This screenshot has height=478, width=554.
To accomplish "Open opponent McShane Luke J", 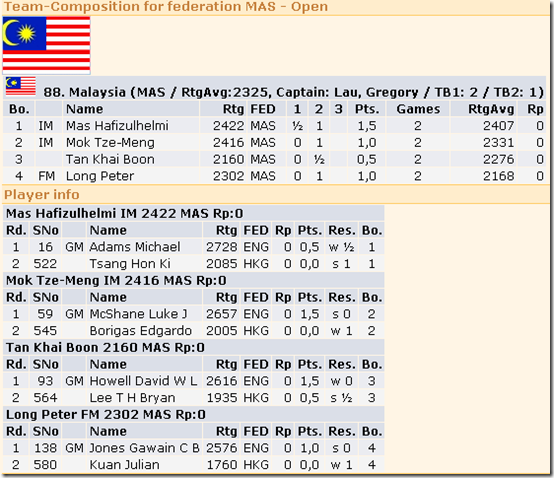I will [138, 314].
